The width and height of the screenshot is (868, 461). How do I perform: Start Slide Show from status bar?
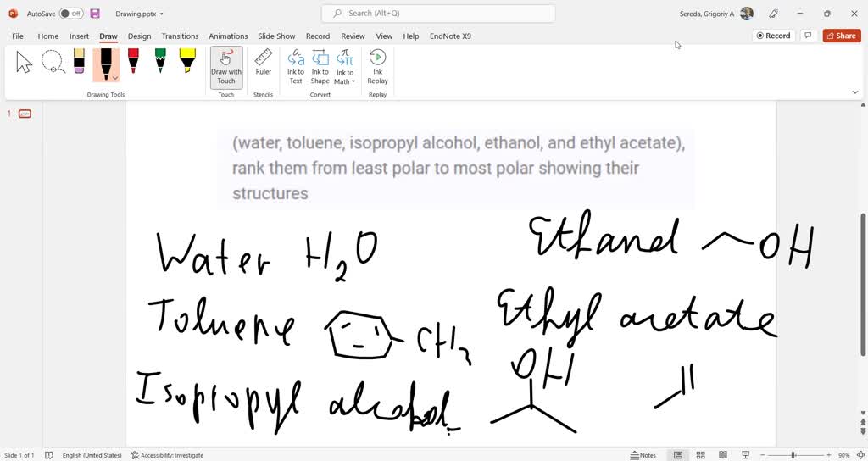click(746, 455)
